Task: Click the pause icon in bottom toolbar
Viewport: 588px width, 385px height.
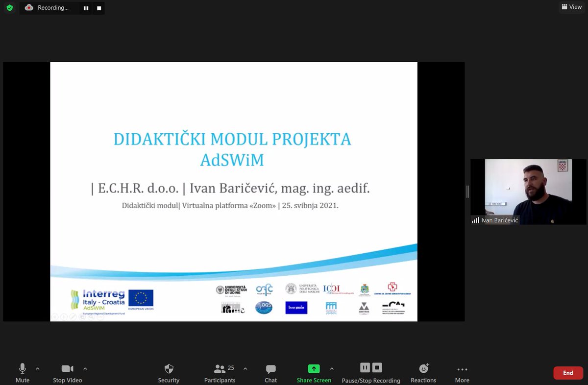Action: 365,368
